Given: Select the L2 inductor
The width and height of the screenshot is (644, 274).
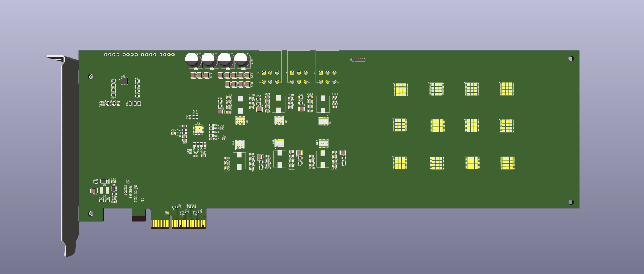Looking at the screenshot, I should click(105, 190).
